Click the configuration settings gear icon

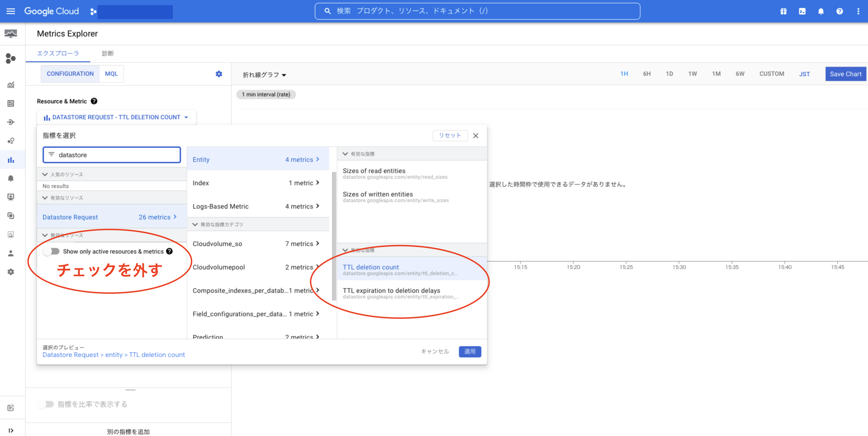tap(219, 74)
